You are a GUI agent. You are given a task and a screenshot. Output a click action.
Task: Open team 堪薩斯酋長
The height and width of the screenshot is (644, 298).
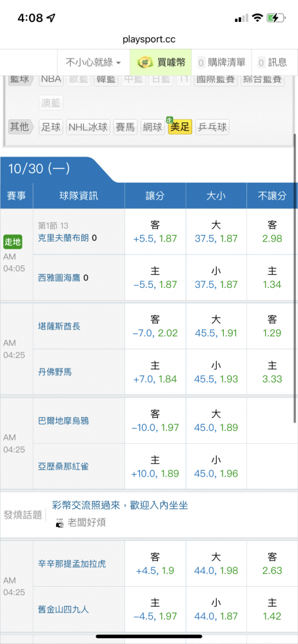tap(59, 326)
